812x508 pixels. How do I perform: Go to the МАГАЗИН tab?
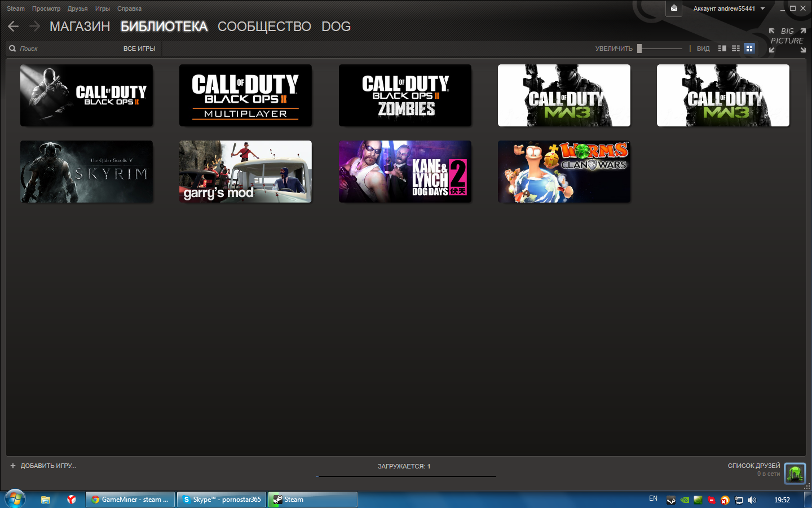80,27
